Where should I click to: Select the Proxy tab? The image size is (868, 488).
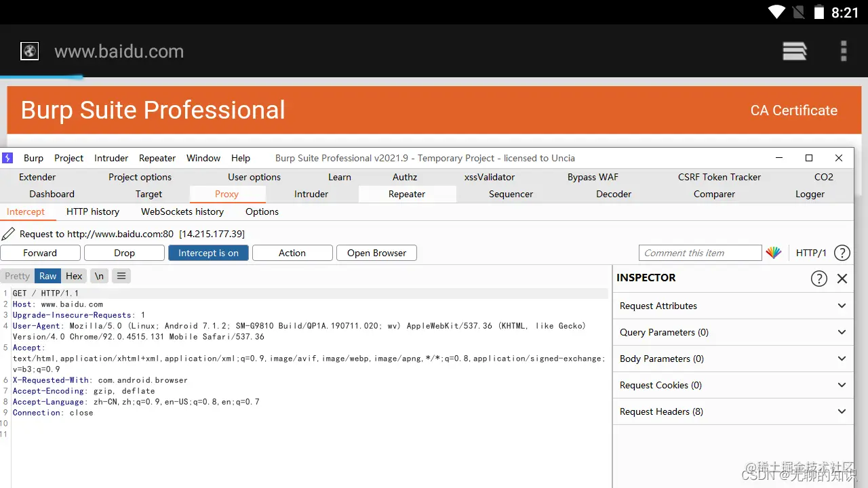pyautogui.click(x=226, y=194)
